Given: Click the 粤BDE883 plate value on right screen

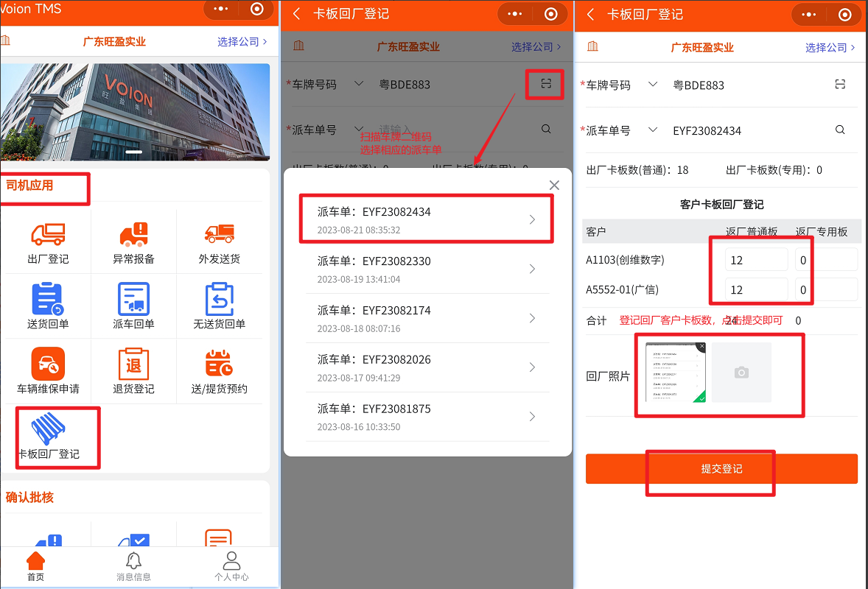Looking at the screenshot, I should [x=698, y=85].
